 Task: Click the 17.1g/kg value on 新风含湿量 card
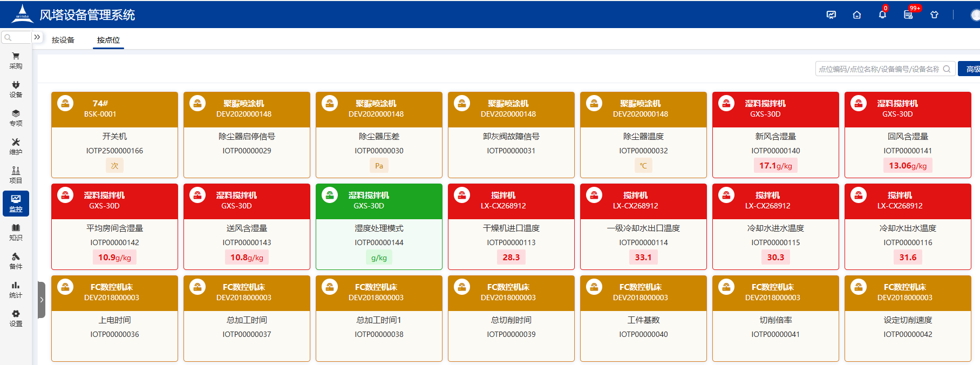click(775, 166)
